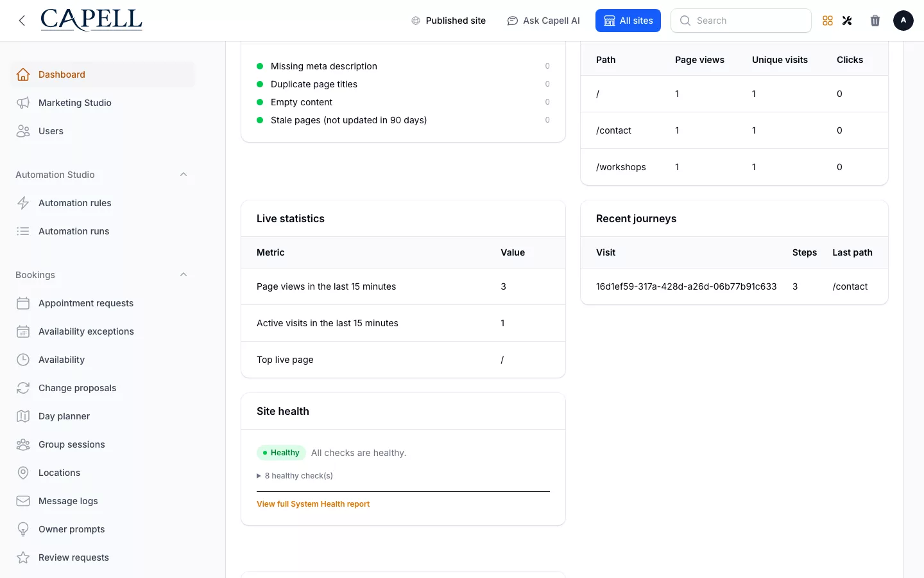Click Stale pages (not updated in 90 days)
Viewport: 924px width, 578px height.
tap(348, 120)
